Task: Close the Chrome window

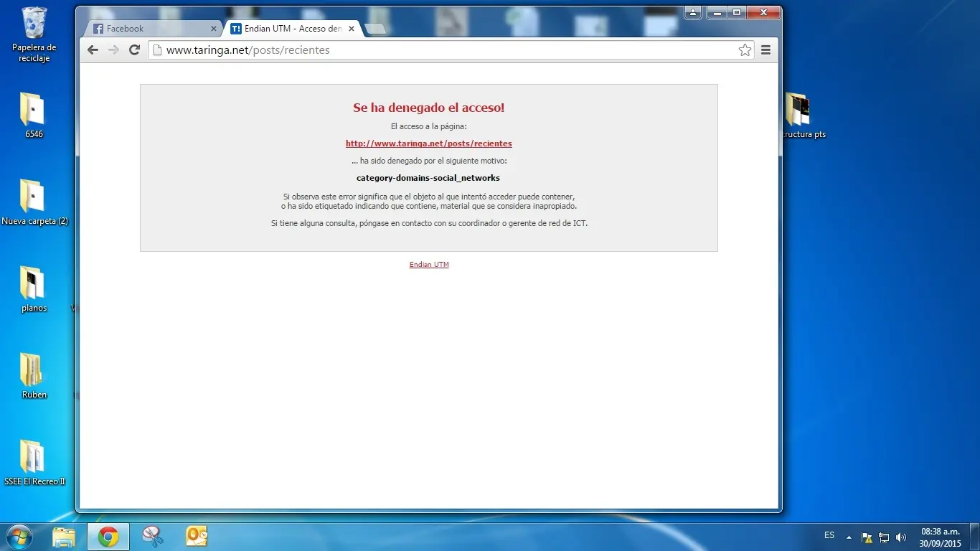Action: point(763,12)
